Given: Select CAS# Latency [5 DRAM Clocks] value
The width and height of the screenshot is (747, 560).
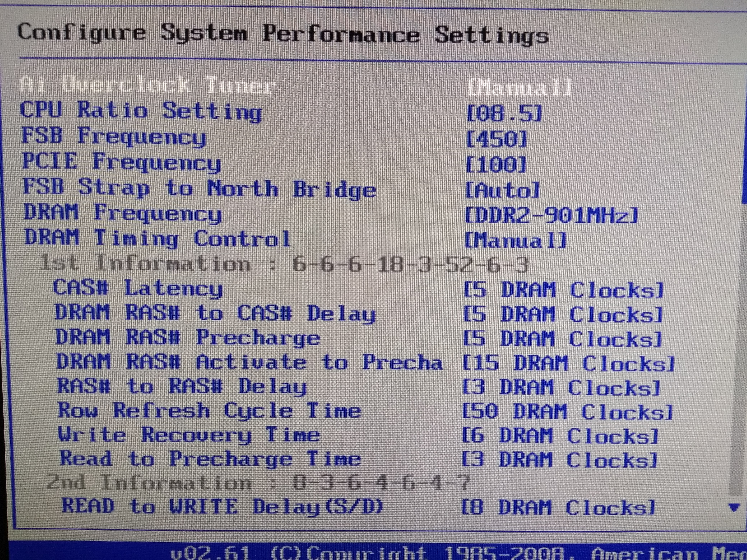Looking at the screenshot, I should click(563, 290).
